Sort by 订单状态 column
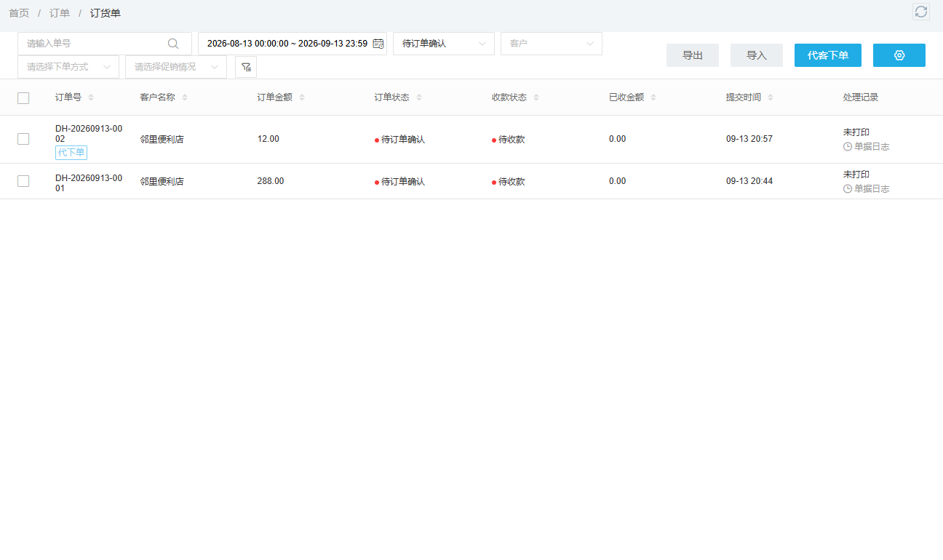The width and height of the screenshot is (943, 560). point(419,97)
